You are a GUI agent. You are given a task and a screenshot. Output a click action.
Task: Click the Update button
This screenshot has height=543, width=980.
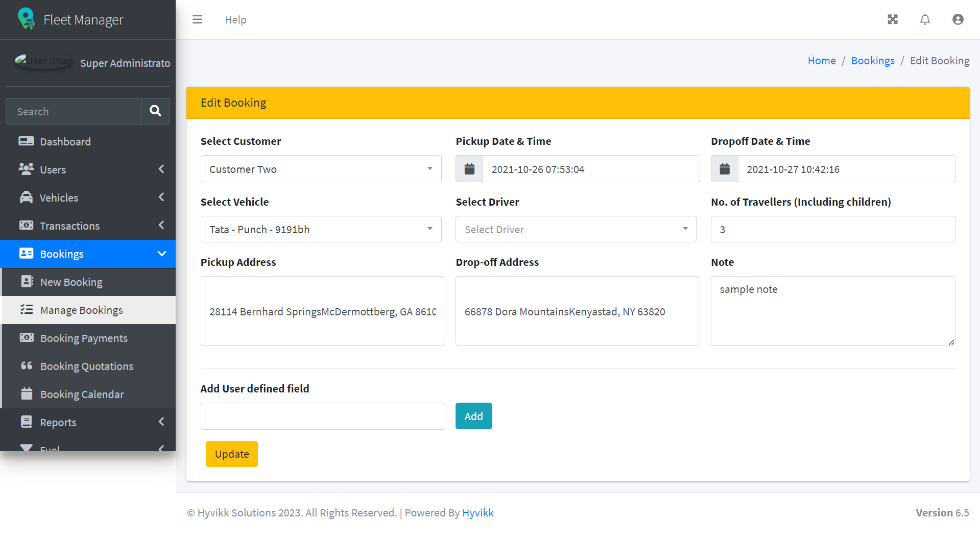[231, 454]
